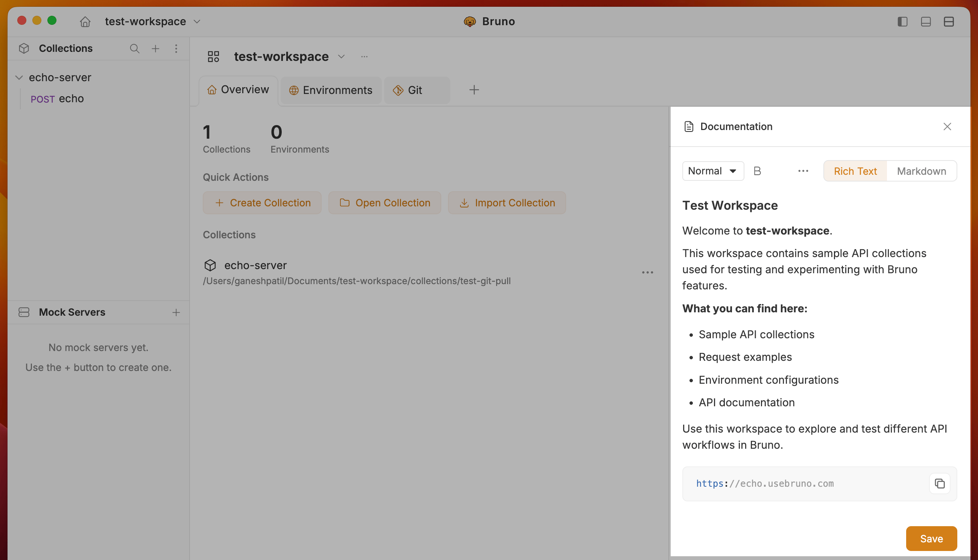Open workspace more options ellipsis
Viewport: 978px width, 560px height.
pyautogui.click(x=364, y=56)
